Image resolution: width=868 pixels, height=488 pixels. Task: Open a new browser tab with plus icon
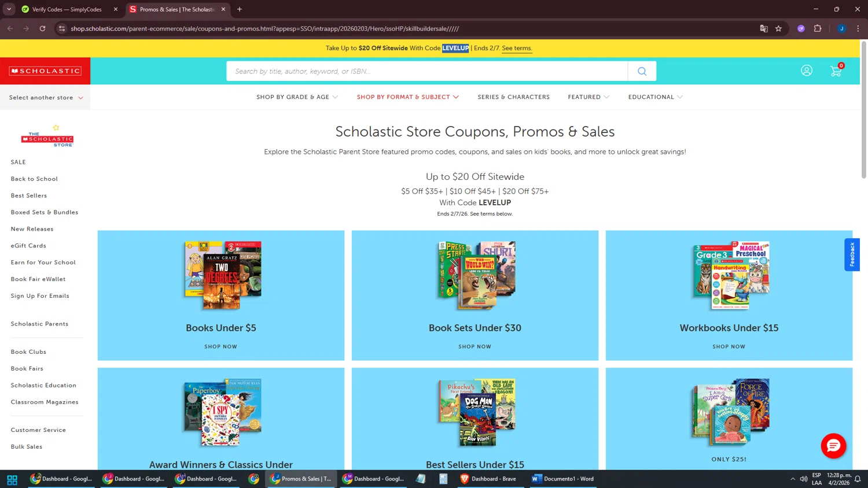coord(240,9)
